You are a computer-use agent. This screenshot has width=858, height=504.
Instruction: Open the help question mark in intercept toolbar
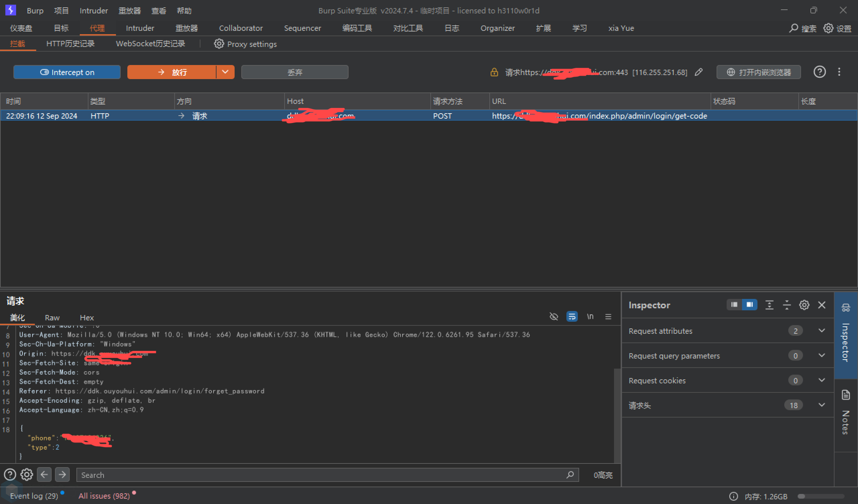819,72
